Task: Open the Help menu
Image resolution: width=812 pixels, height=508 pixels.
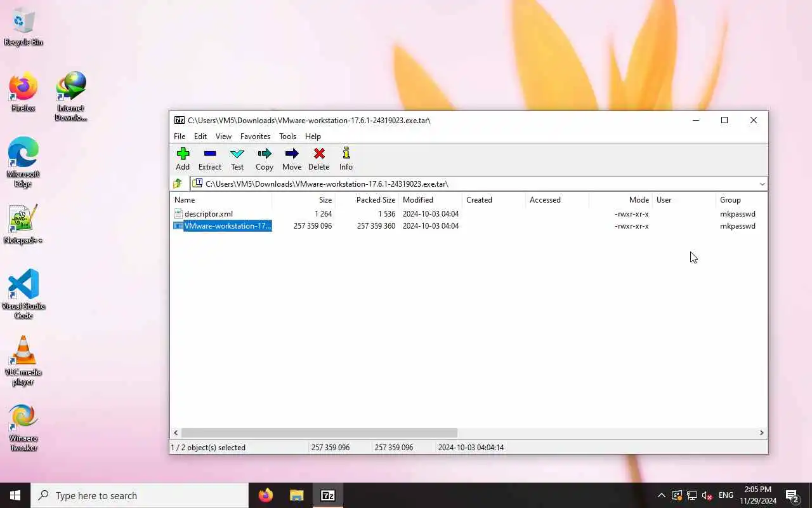Action: point(313,137)
